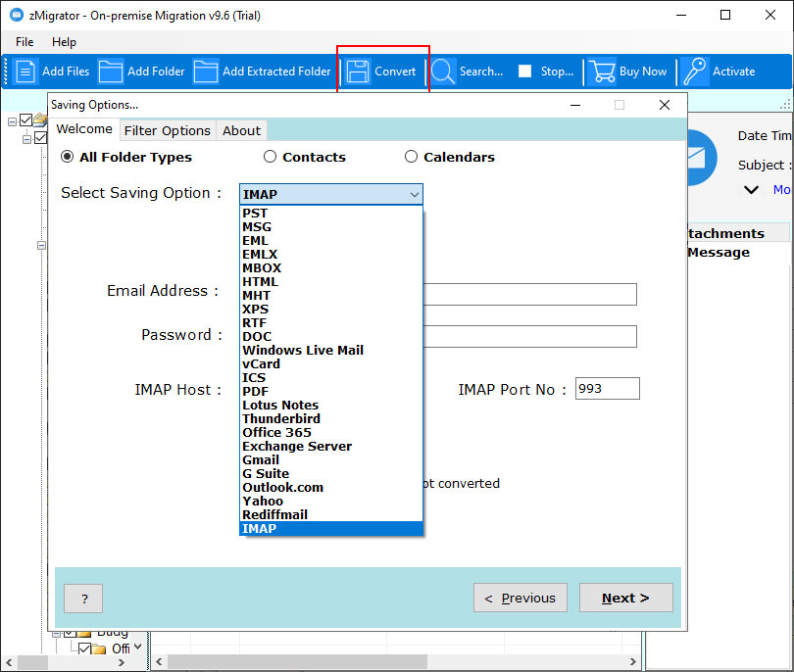Click the blue mail envelope icon
Screen dimensions: 794x672
[x=701, y=157]
